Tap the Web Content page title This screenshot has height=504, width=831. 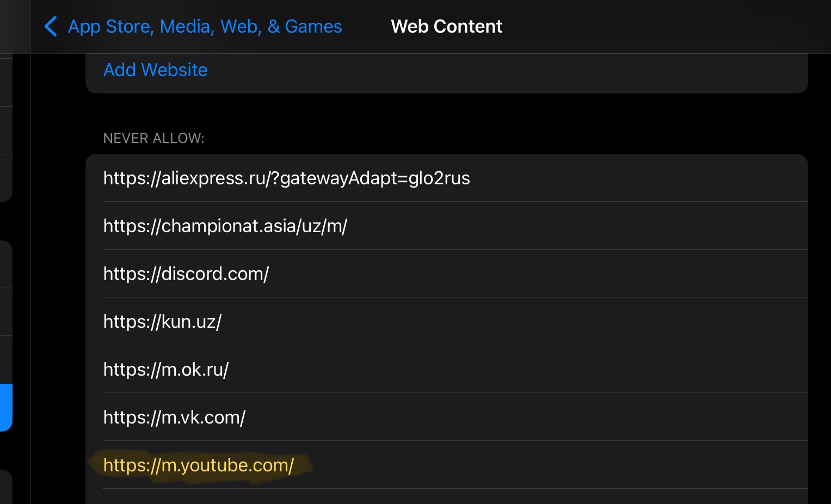click(446, 26)
